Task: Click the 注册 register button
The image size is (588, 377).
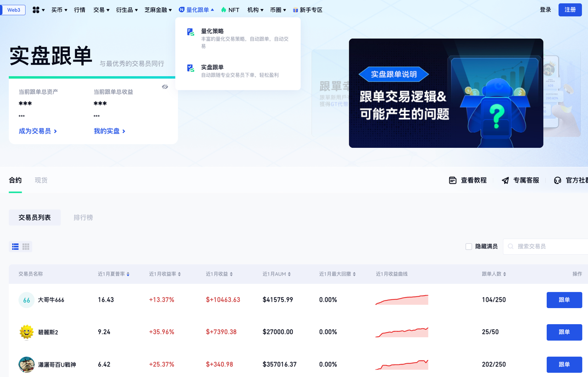Action: coord(570,10)
